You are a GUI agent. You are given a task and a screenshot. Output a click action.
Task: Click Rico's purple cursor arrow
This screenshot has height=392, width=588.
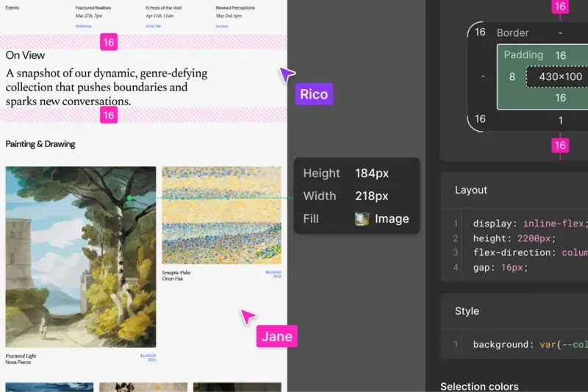coord(286,74)
